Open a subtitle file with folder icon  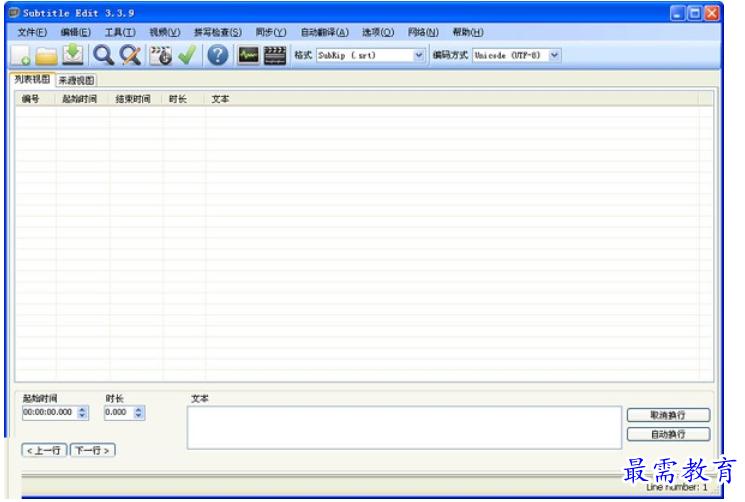[47, 56]
